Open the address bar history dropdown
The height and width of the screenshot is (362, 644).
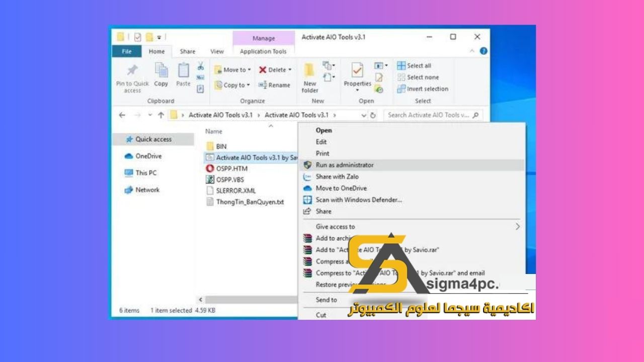coord(364,115)
